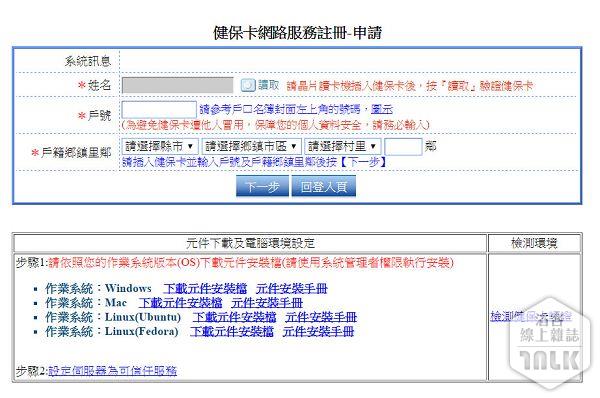The height and width of the screenshot is (398, 600).
Task: Download the Mac 元件安裝檔
Action: coord(180,303)
